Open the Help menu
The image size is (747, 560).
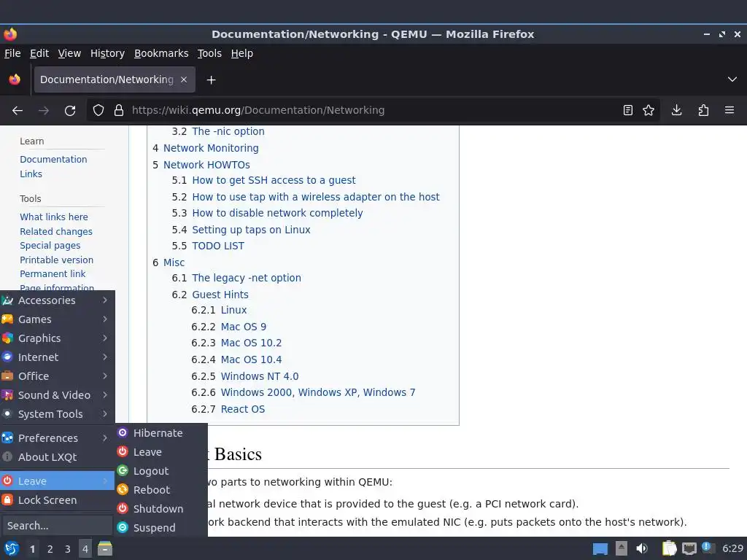coord(242,53)
